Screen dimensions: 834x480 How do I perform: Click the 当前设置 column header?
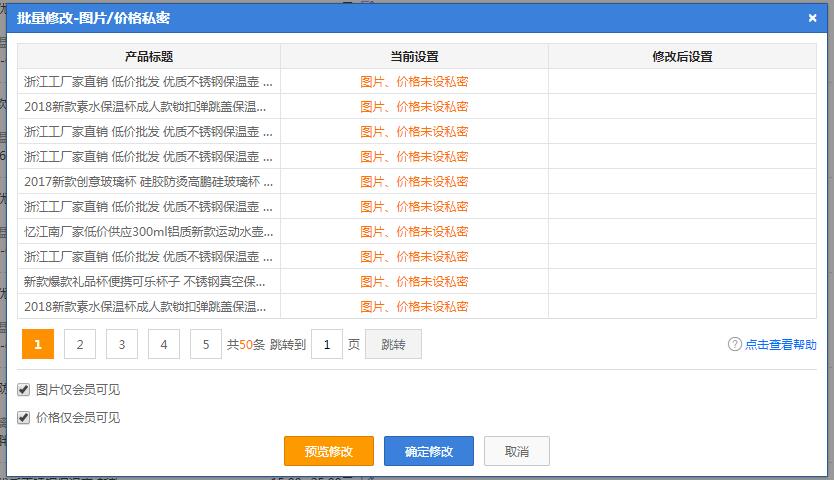414,56
